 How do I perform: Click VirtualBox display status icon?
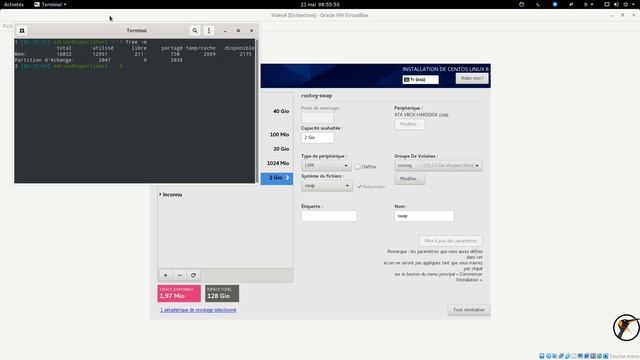(x=580, y=356)
